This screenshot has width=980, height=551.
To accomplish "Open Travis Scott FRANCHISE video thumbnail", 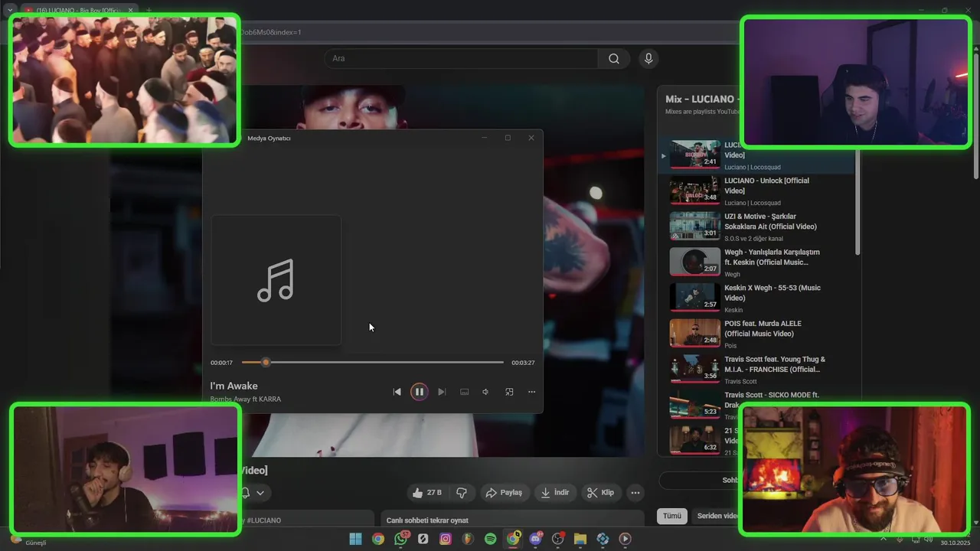I will [x=695, y=369].
